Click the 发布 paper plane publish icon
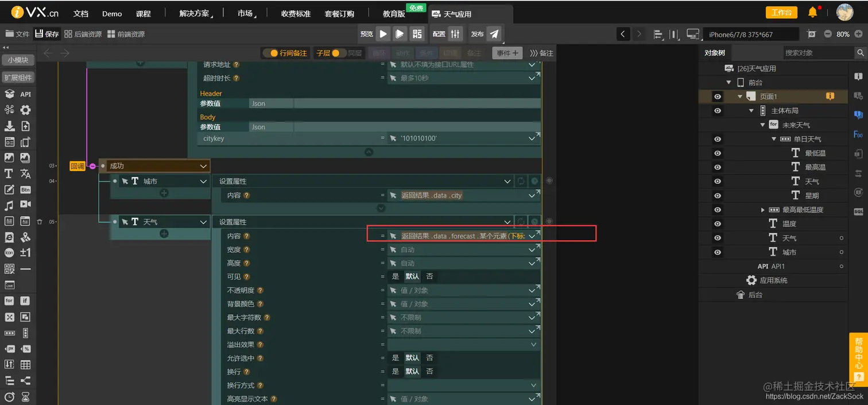This screenshot has width=868, height=405. [494, 34]
